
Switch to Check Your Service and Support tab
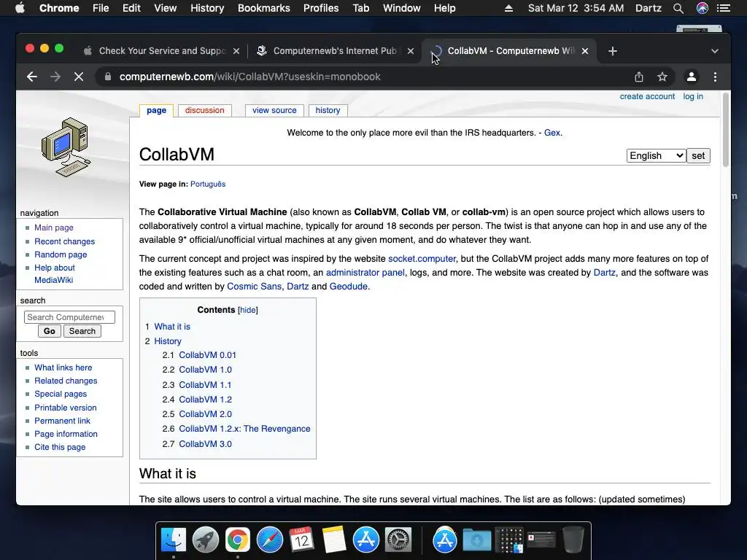click(x=162, y=51)
